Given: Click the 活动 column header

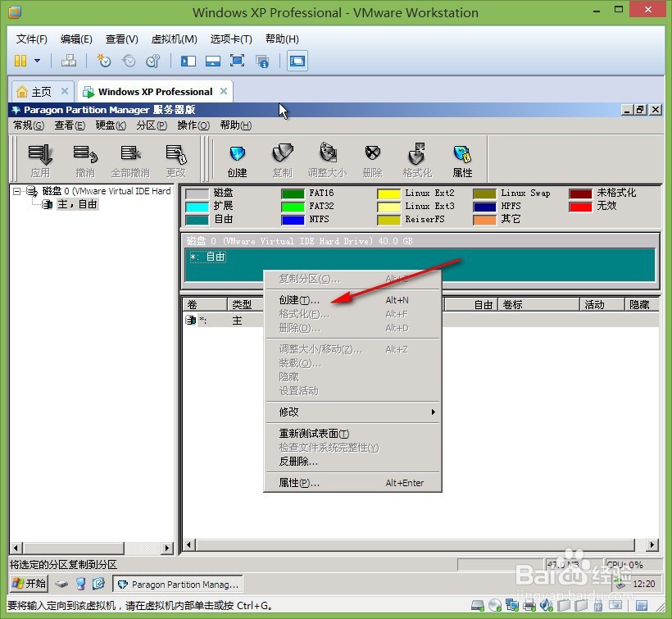Looking at the screenshot, I should click(602, 304).
